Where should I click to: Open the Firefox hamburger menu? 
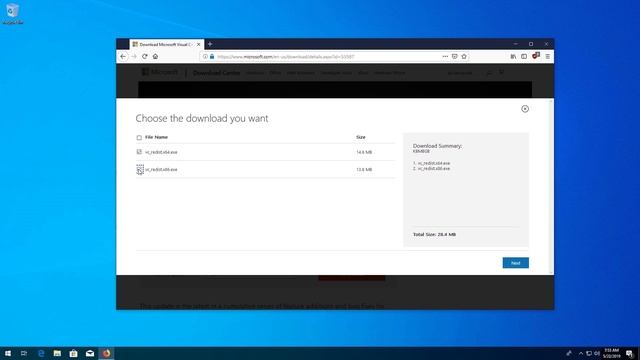(548, 57)
